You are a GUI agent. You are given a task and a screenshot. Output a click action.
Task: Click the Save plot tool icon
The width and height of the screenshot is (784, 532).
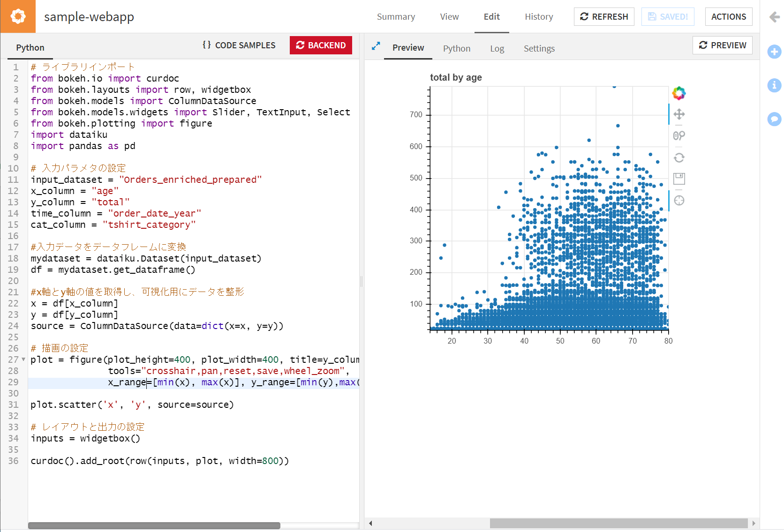[x=679, y=179]
